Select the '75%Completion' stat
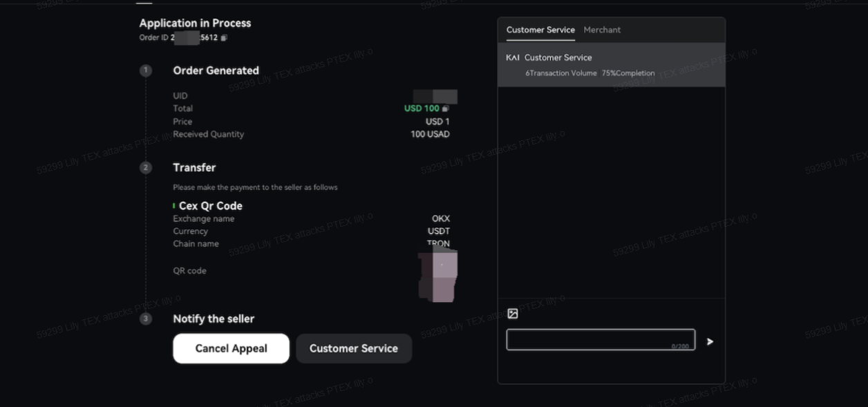Screen dimensions: 868x407 tap(628, 73)
